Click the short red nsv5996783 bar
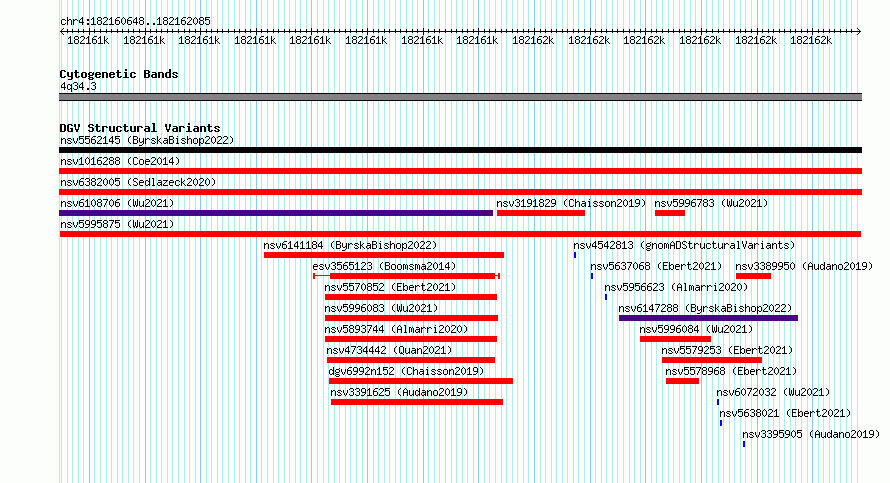The image size is (890, 483). pyautogui.click(x=670, y=213)
